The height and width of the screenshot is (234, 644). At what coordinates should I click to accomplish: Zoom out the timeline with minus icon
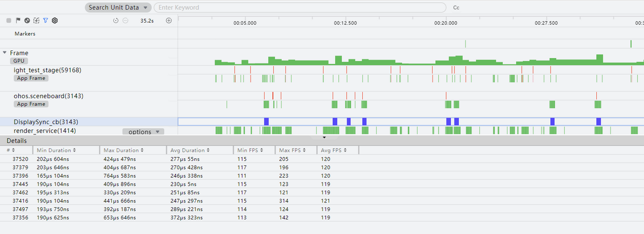pos(125,21)
